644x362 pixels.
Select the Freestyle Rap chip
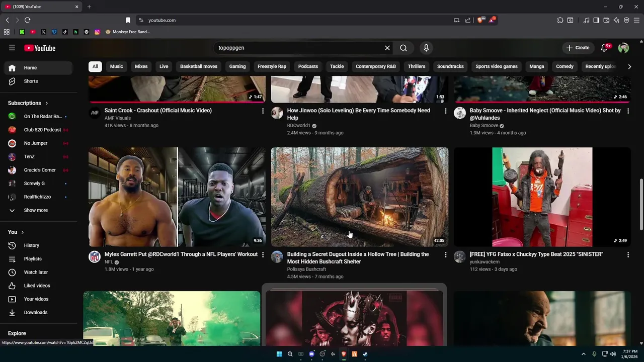pos(272,66)
